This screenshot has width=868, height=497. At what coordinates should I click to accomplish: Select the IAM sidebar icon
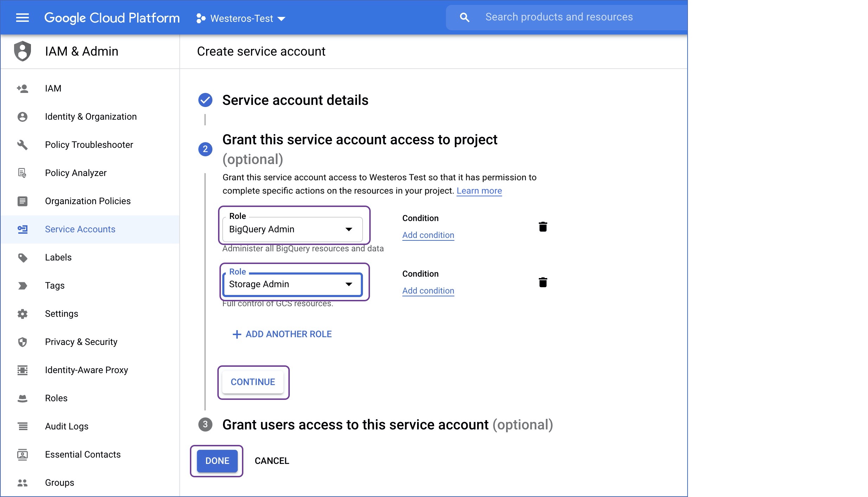click(22, 88)
